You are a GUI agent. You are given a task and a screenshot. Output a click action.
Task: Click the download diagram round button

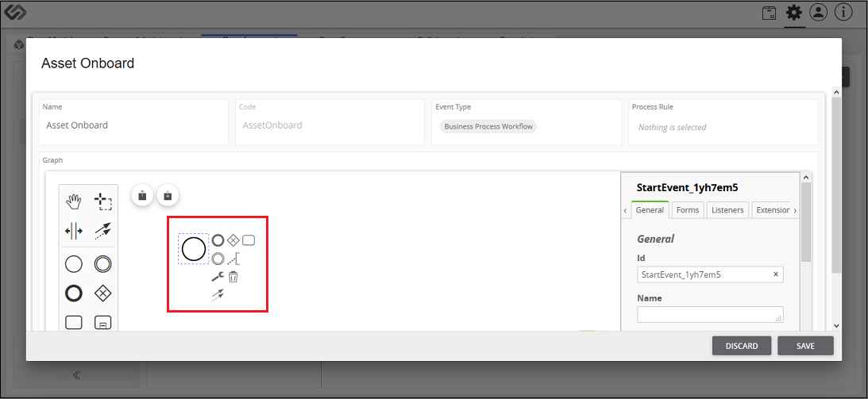click(168, 195)
